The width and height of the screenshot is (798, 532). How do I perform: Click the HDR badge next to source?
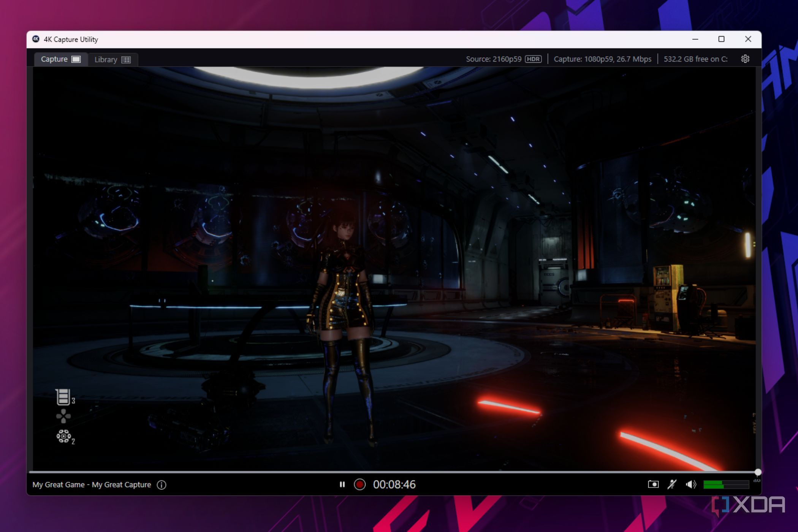[x=533, y=59]
